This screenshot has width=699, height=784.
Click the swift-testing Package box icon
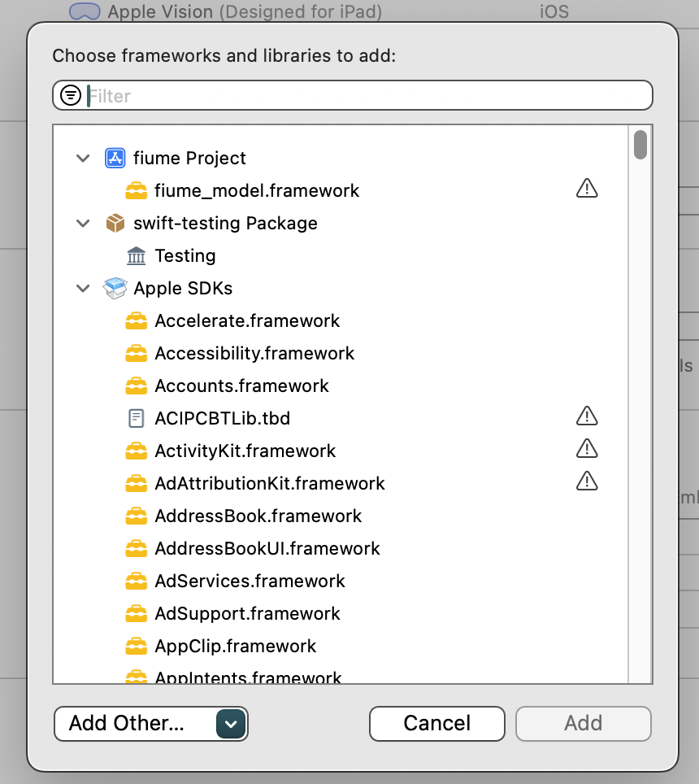[115, 223]
